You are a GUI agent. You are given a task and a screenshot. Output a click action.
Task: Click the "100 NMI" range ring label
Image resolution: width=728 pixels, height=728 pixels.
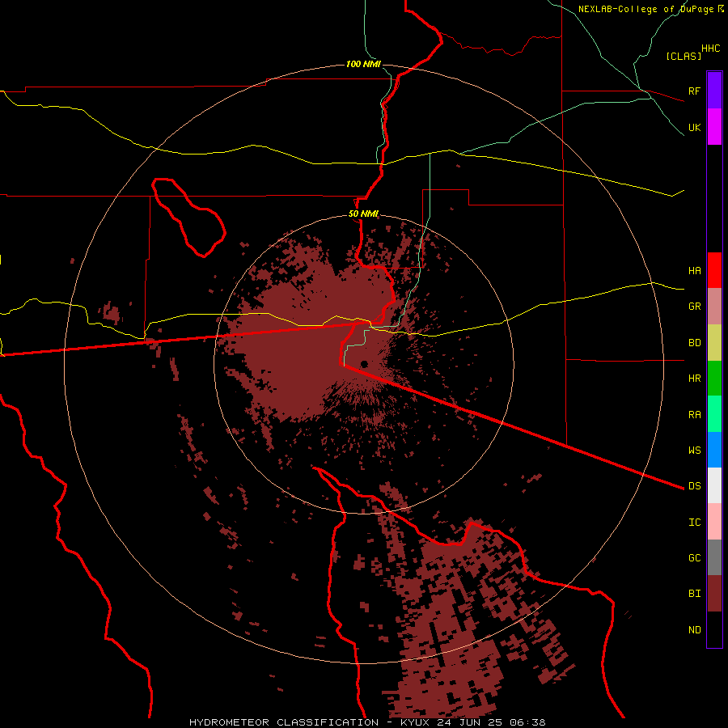pos(363,64)
